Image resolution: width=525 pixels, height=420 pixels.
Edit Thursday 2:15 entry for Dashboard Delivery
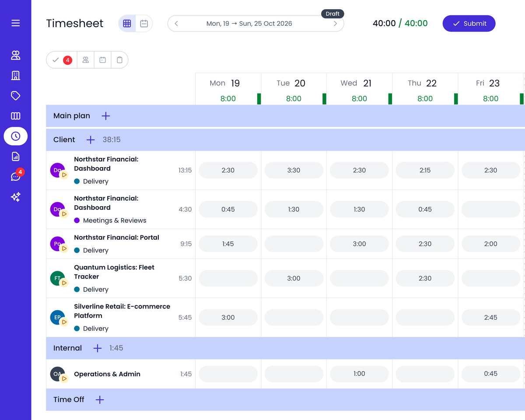(425, 170)
